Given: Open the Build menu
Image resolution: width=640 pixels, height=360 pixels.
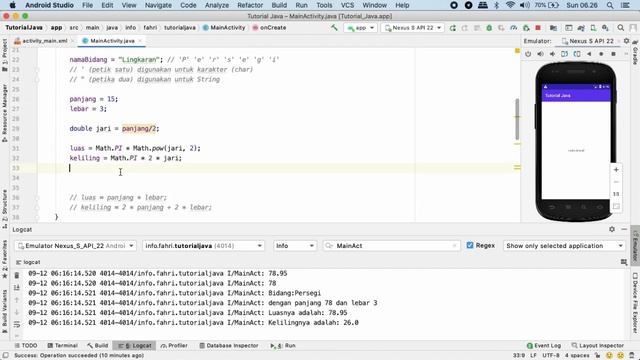Looking at the screenshot, I should pyautogui.click(x=279, y=5).
